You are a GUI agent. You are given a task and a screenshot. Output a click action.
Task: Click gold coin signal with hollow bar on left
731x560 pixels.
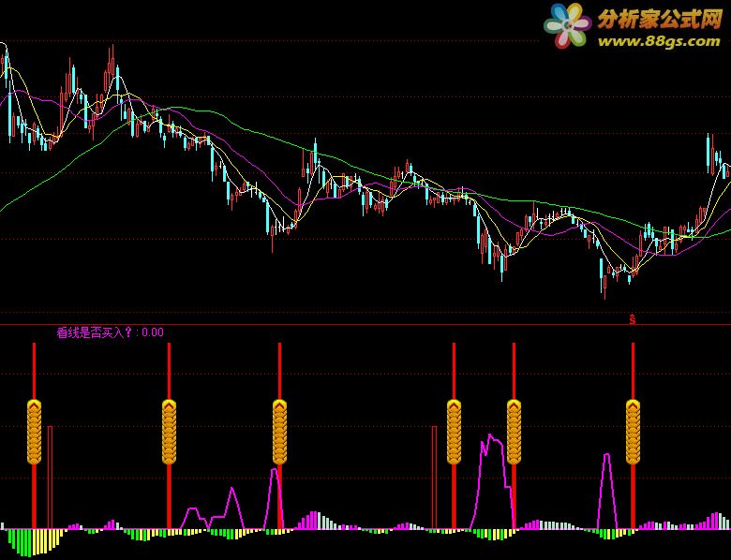pos(455,432)
